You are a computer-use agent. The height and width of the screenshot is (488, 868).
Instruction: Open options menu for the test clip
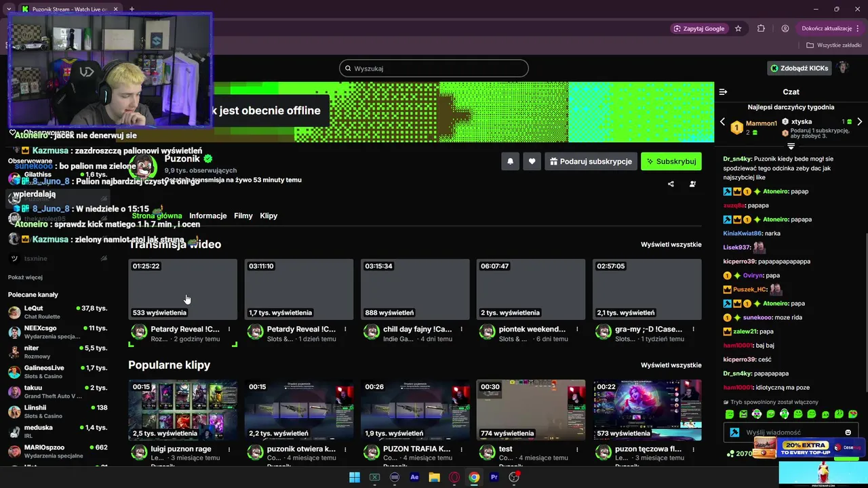pos(577,449)
